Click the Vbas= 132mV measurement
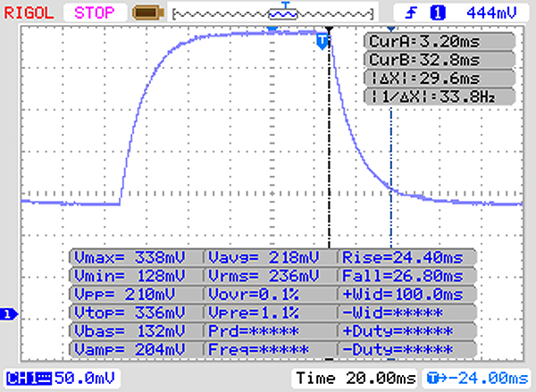The width and height of the screenshot is (536, 392). [x=136, y=331]
